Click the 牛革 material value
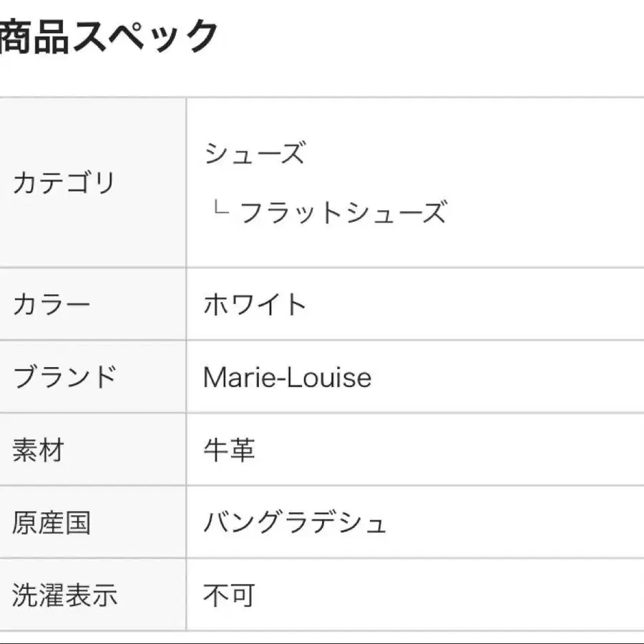Viewport: 644px width, 644px height. click(229, 449)
